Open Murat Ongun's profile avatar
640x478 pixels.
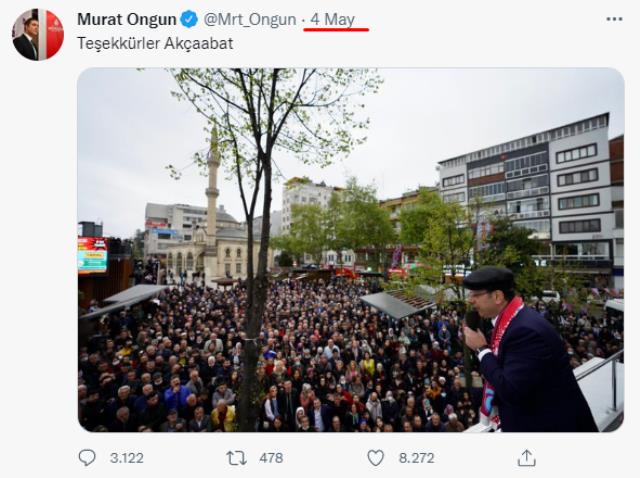click(38, 35)
